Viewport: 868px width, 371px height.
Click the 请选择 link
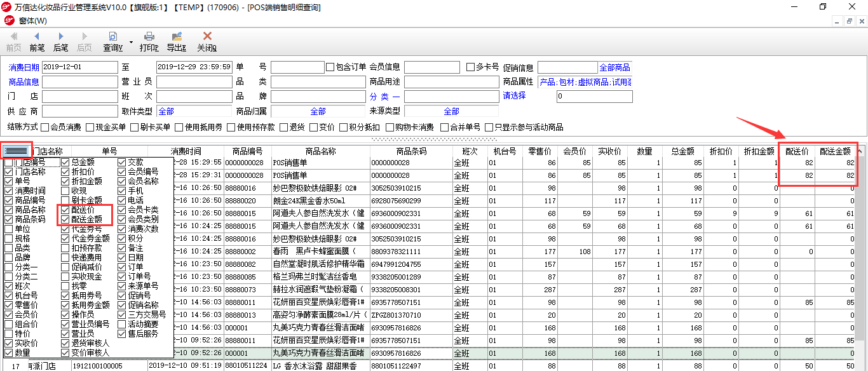pyautogui.click(x=515, y=96)
